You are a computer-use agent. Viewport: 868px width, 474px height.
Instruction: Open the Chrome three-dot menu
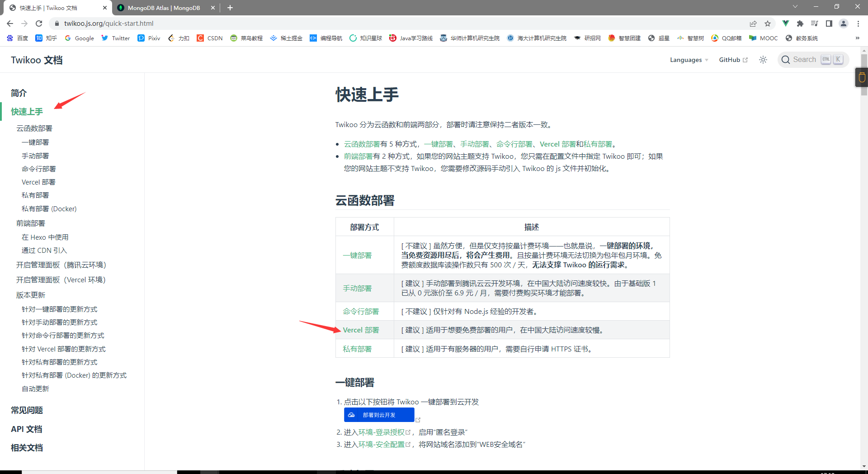pyautogui.click(x=858, y=23)
